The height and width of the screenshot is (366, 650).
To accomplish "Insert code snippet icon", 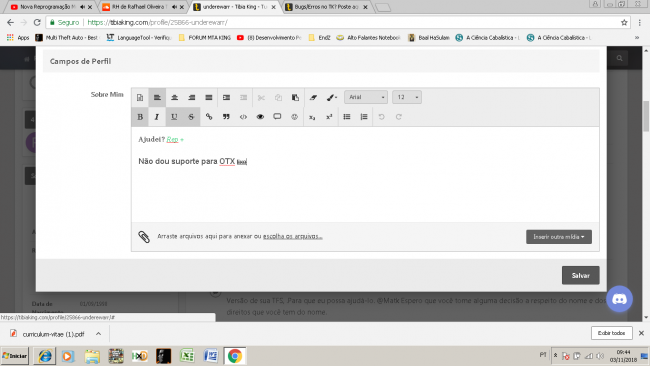I will tap(243, 117).
